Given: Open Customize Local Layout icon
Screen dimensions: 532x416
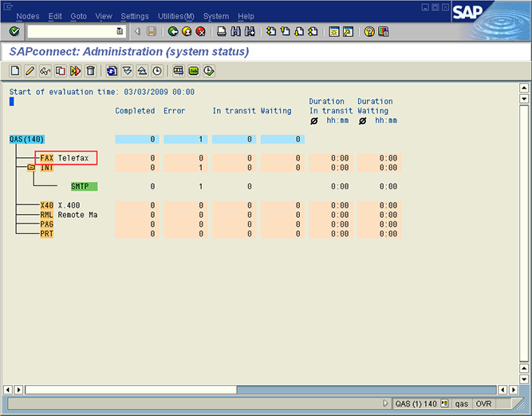Looking at the screenshot, I should click(384, 32).
